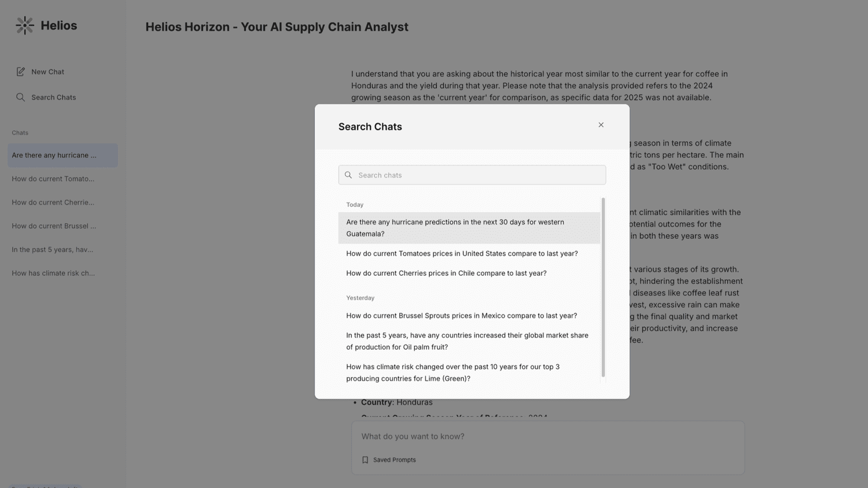
Task: Click the 'What do you want to know?' box
Action: click(548, 437)
